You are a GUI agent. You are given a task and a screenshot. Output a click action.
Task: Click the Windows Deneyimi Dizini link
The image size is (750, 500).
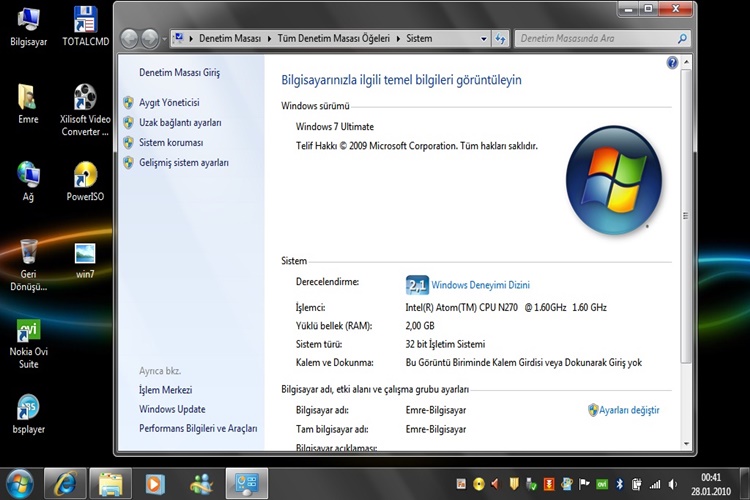click(x=480, y=285)
